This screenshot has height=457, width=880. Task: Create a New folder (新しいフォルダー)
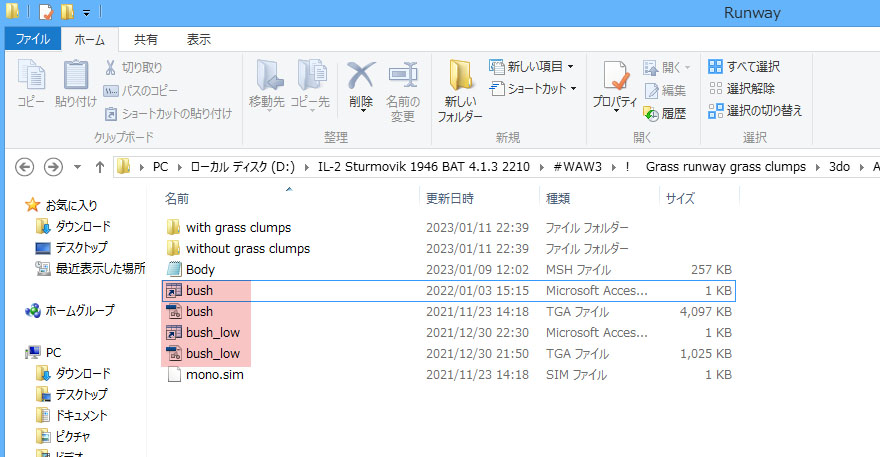(x=460, y=91)
